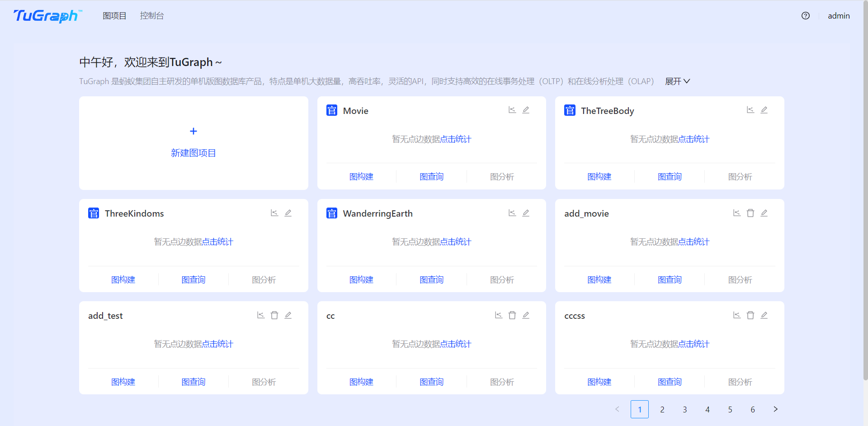Click the official badge icon beside Movie
Viewport: 868px width, 426px height.
332,110
